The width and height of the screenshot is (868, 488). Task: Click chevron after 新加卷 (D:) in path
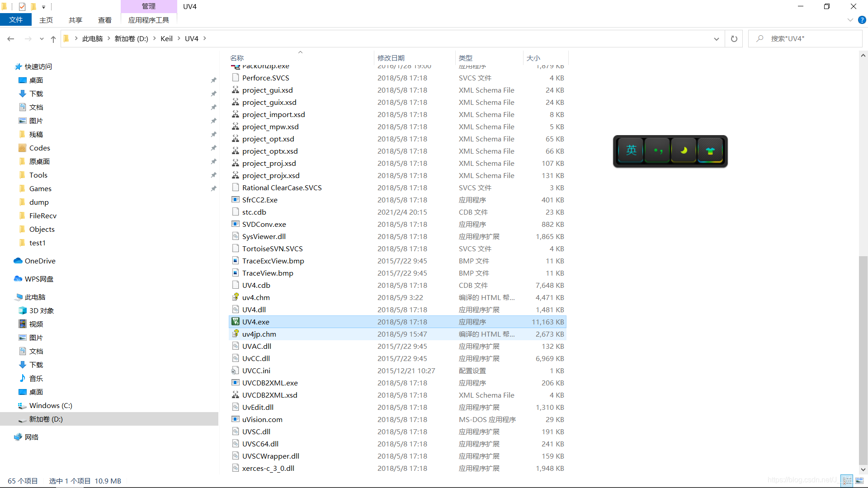(x=155, y=38)
